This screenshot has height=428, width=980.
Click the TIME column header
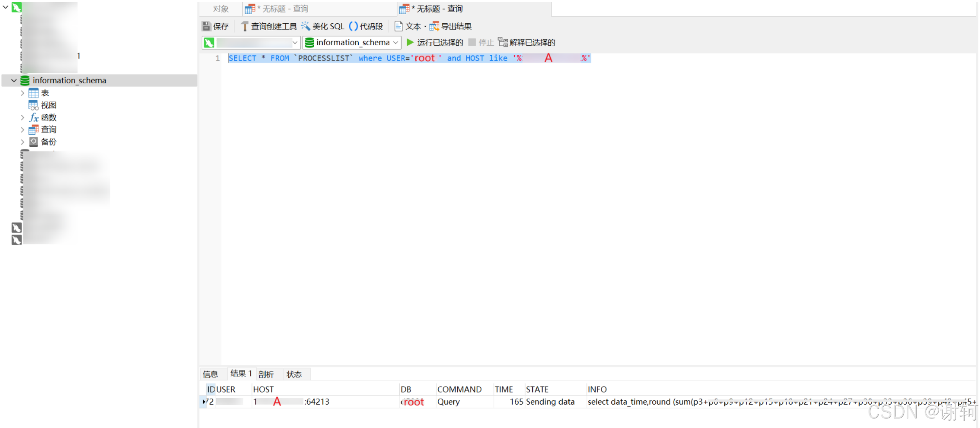[x=504, y=389]
